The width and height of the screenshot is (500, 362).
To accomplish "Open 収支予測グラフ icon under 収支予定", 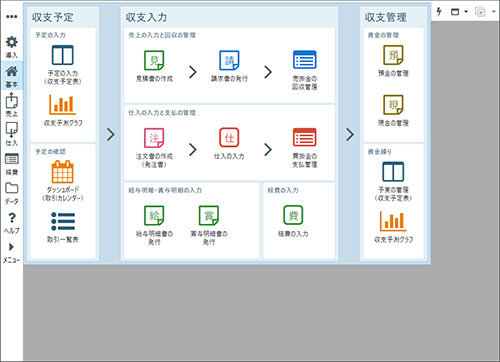I will 63,110.
